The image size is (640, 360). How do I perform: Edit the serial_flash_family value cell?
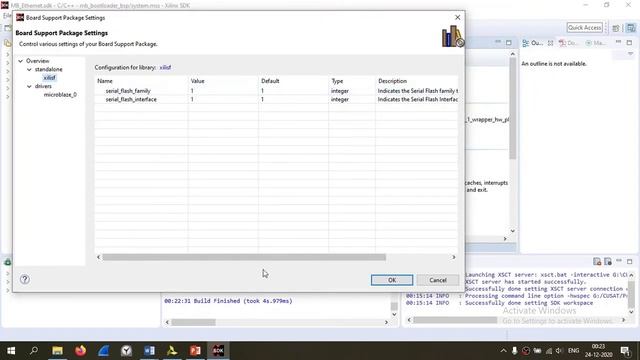[223, 91]
